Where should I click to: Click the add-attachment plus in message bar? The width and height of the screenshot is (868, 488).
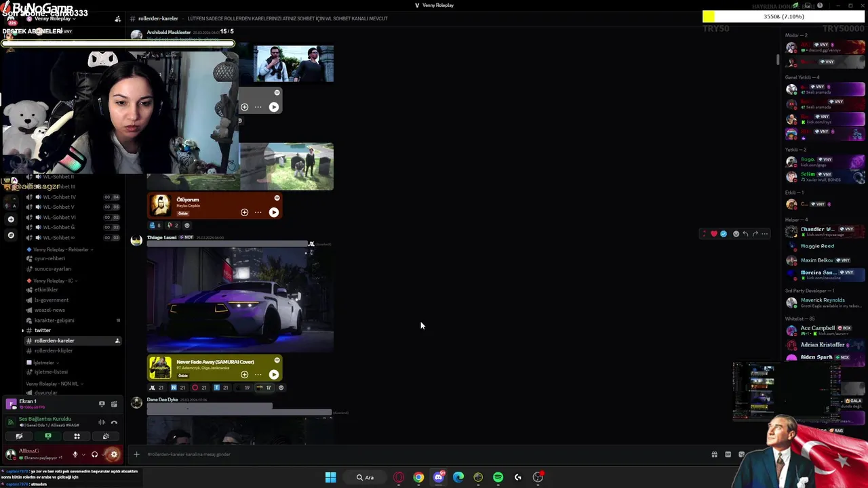tap(136, 455)
